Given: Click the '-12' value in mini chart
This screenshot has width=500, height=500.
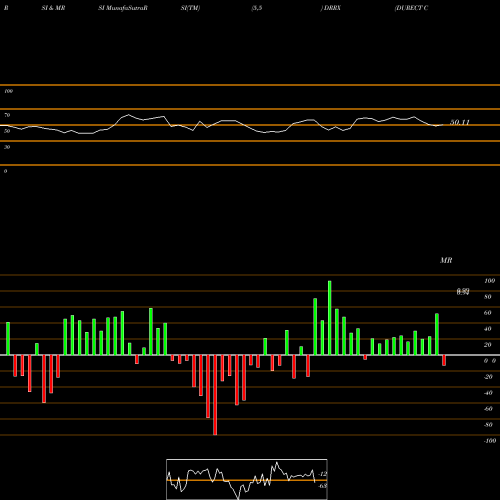Looking at the screenshot, I should 323,474.
